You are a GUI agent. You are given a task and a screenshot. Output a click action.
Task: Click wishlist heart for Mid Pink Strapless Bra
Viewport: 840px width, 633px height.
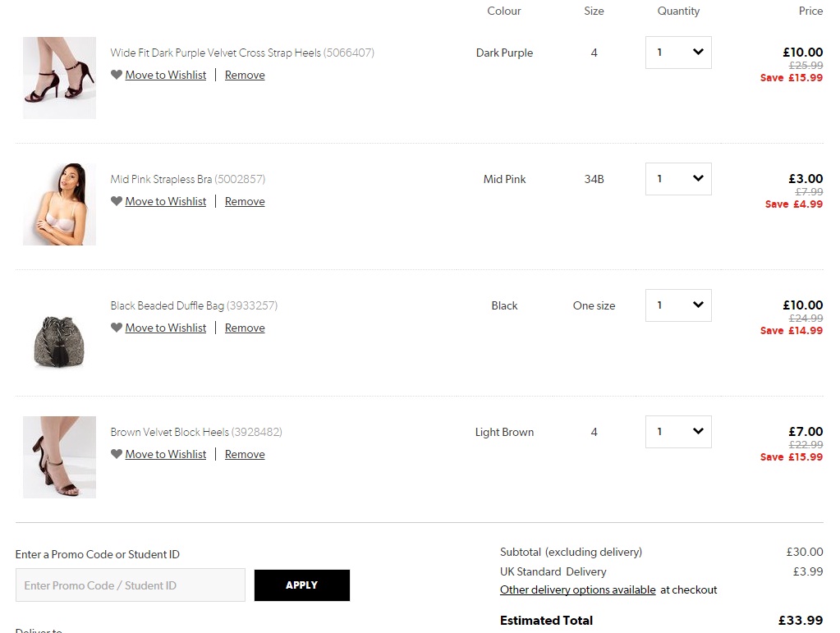(x=117, y=201)
